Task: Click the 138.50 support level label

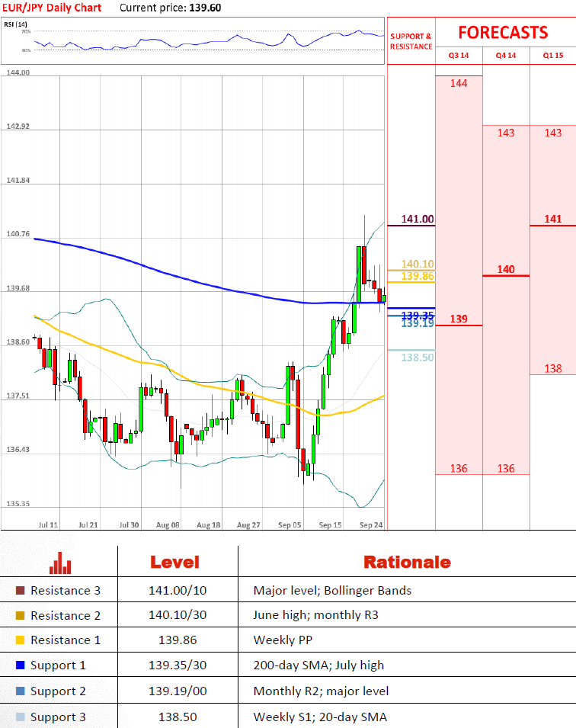Action: [418, 358]
